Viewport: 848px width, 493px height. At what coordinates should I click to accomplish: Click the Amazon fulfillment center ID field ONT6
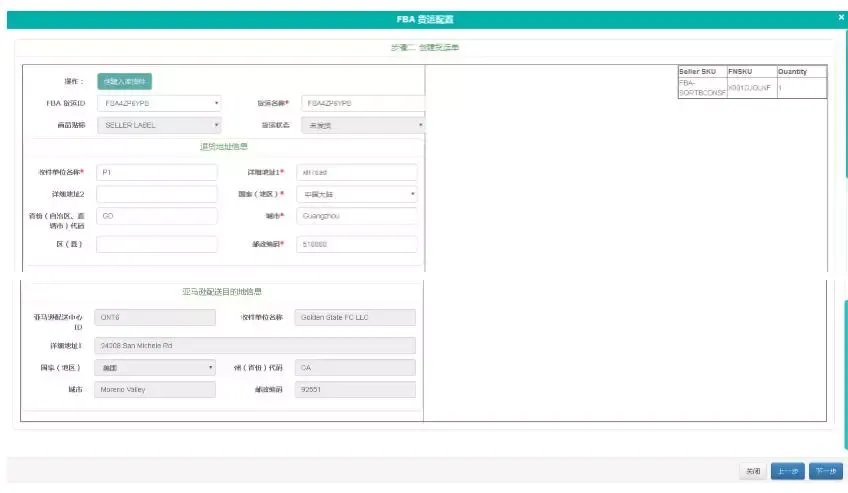pos(155,317)
